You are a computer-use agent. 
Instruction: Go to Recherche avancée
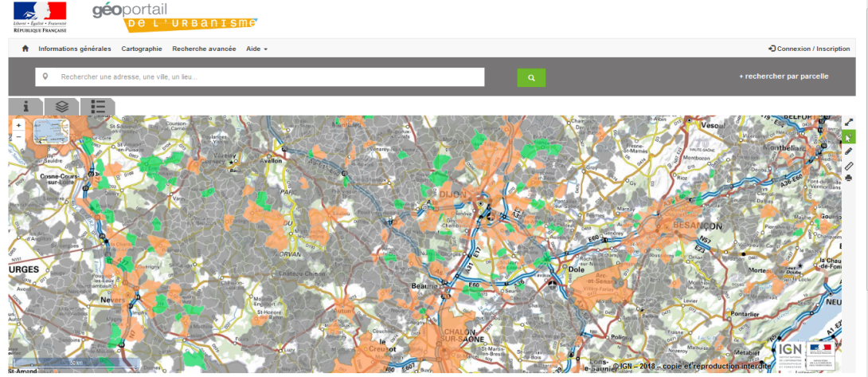[x=204, y=49]
